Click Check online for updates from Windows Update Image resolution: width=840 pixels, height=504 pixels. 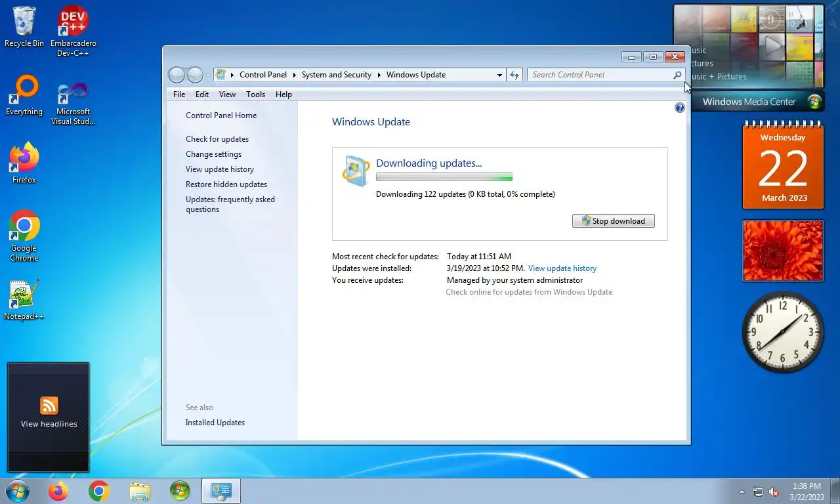529,292
